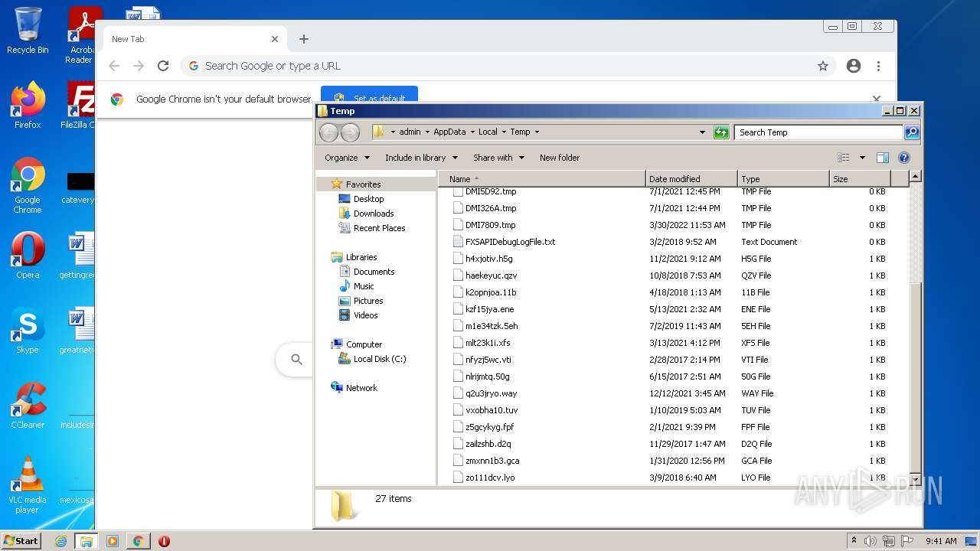Viewport: 980px width, 551px height.
Task: Select Videos library
Action: click(x=365, y=315)
